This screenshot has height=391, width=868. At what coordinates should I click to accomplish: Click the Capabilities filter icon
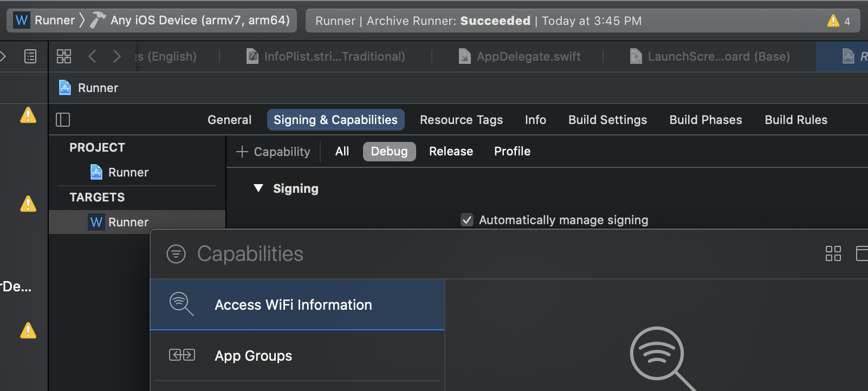[176, 253]
